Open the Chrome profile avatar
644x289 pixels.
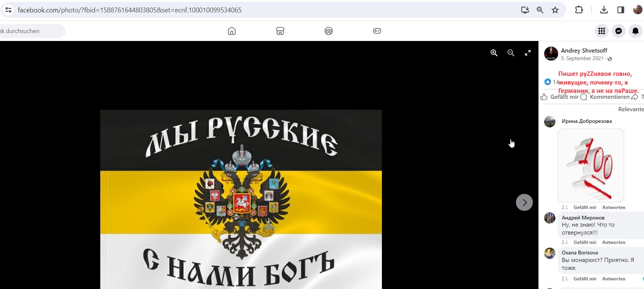(x=638, y=10)
